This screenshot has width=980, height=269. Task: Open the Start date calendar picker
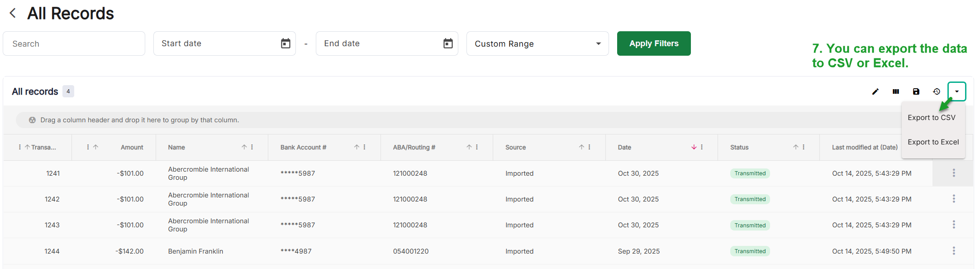coord(285,43)
